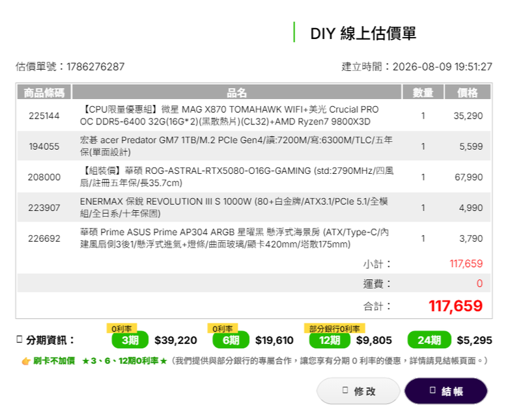Viewport: 508px width, 420px height.
Task: Click the 運費 label
Action: tap(377, 284)
